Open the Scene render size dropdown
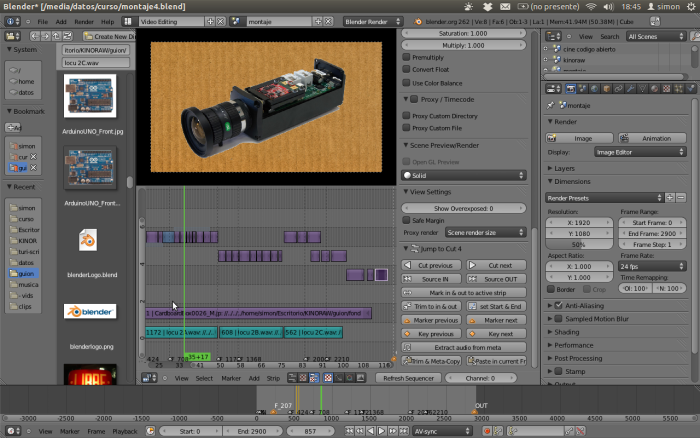The image size is (700, 438). coord(485,233)
